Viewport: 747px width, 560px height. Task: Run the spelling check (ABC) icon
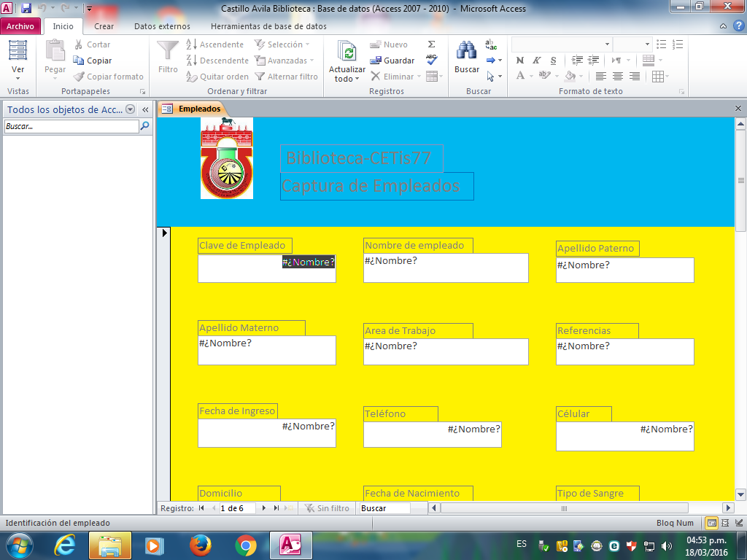coord(431,60)
